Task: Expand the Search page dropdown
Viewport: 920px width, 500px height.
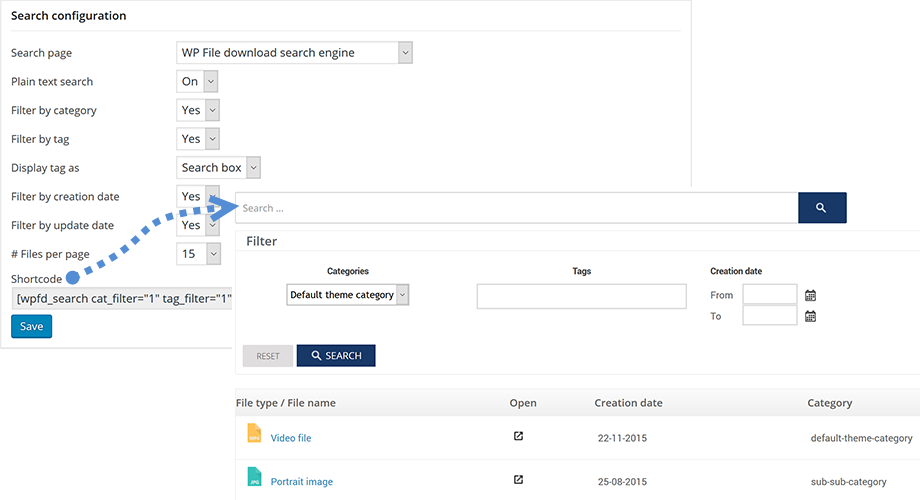Action: pos(294,53)
